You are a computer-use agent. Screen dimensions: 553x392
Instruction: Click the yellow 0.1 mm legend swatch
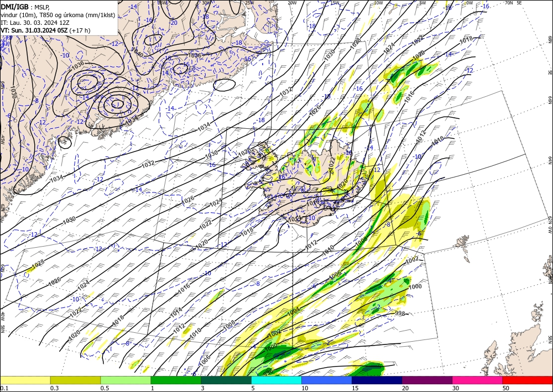tap(25, 380)
